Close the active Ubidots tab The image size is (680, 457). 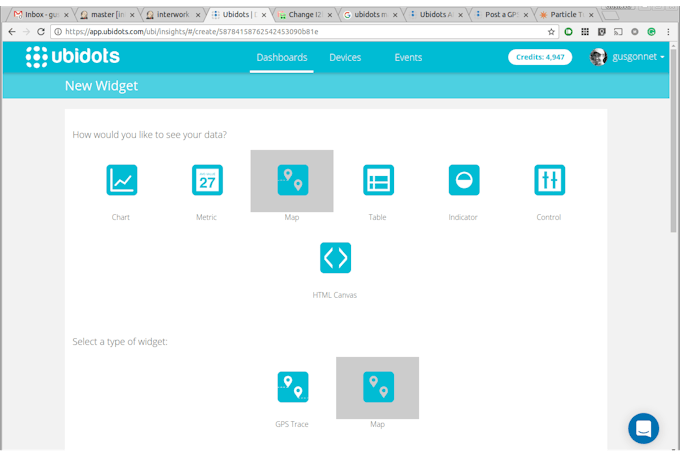(x=264, y=15)
